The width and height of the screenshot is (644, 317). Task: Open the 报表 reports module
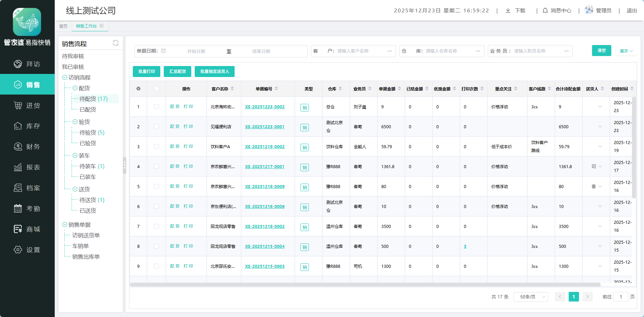point(27,167)
